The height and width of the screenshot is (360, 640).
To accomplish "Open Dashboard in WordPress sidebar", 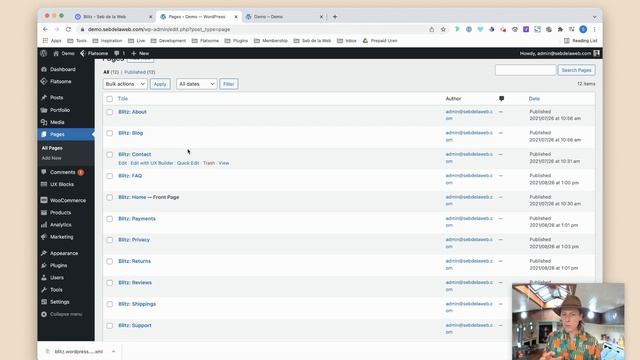I will pyautogui.click(x=62, y=69).
